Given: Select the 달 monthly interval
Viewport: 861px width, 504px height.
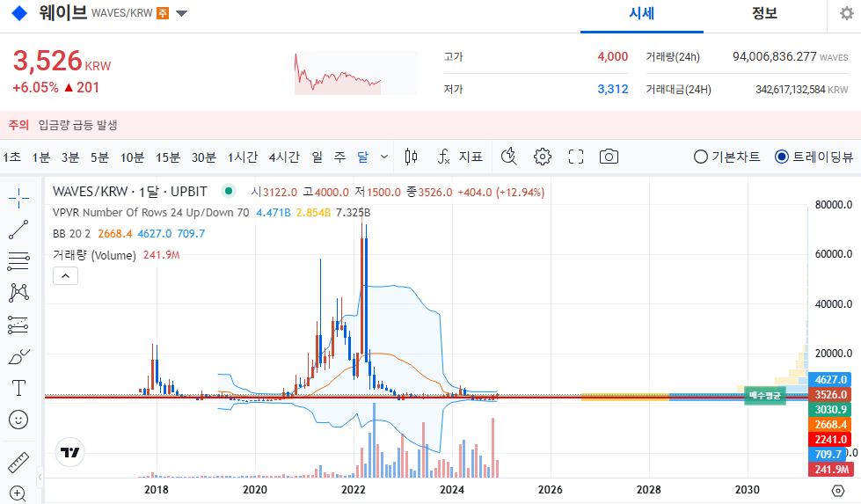Looking at the screenshot, I should click(x=362, y=157).
